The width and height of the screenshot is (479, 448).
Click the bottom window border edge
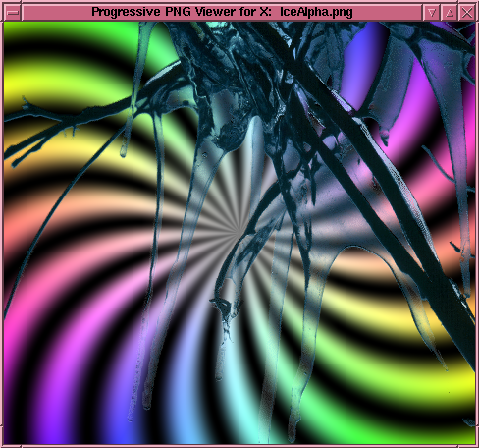point(239,446)
